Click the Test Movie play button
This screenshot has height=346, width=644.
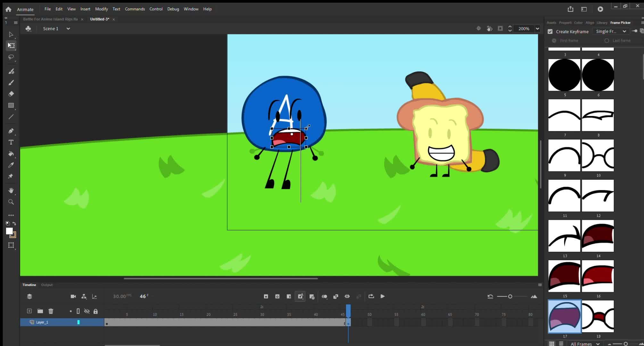pos(600,9)
